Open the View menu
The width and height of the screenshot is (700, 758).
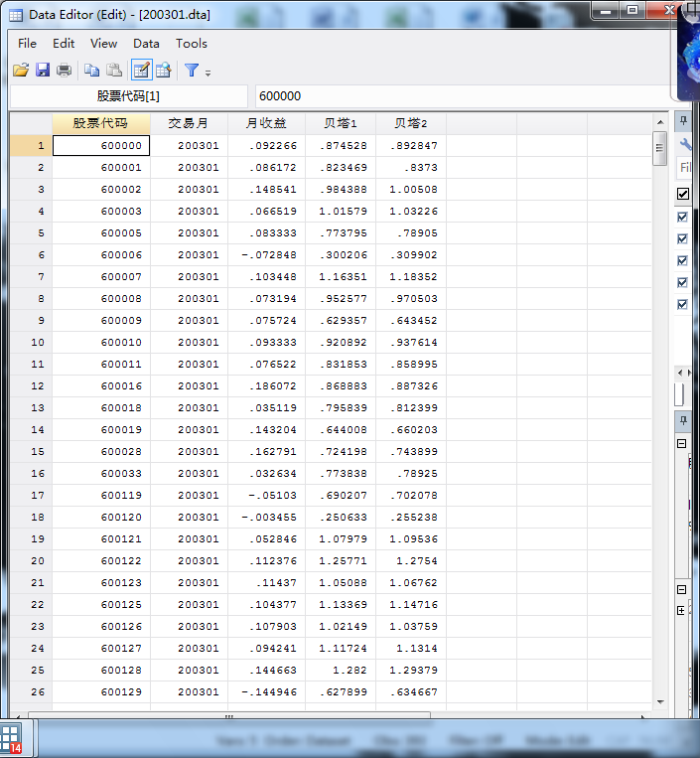(x=104, y=44)
